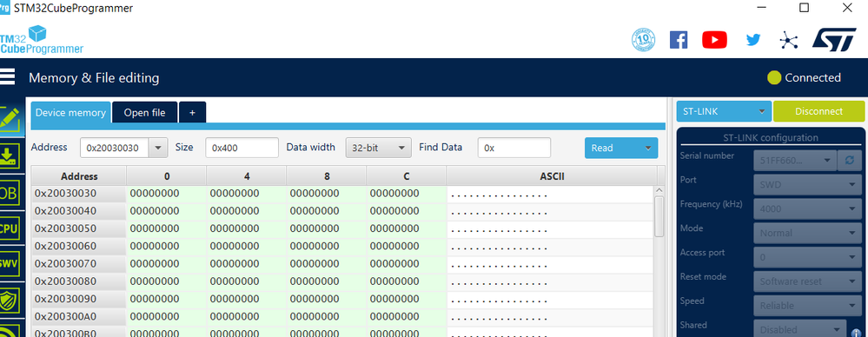Open the hamburger menu
868x337 pixels.
pyautogui.click(x=7, y=77)
